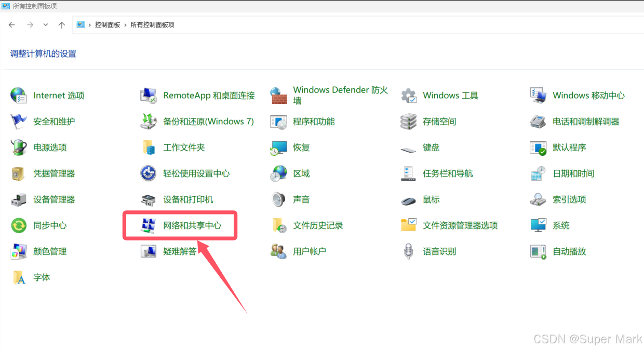Open the 日期和时间 calendar icon
The image size is (644, 349).
pyautogui.click(x=538, y=173)
